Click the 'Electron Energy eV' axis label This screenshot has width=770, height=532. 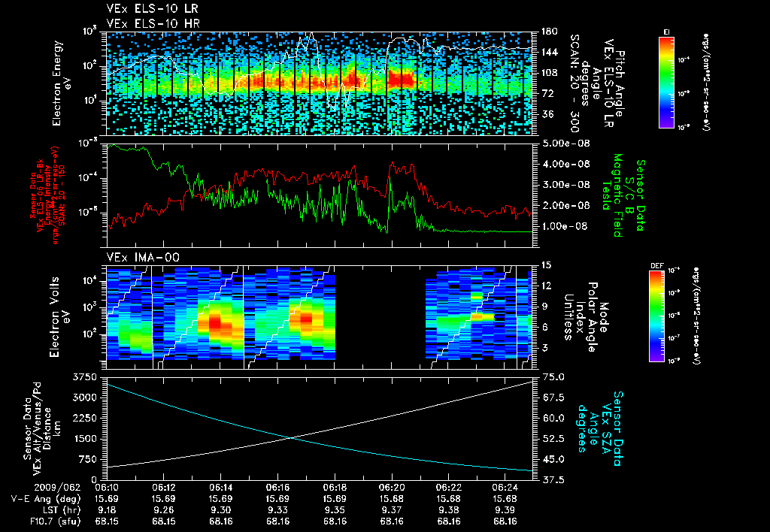tap(61, 83)
